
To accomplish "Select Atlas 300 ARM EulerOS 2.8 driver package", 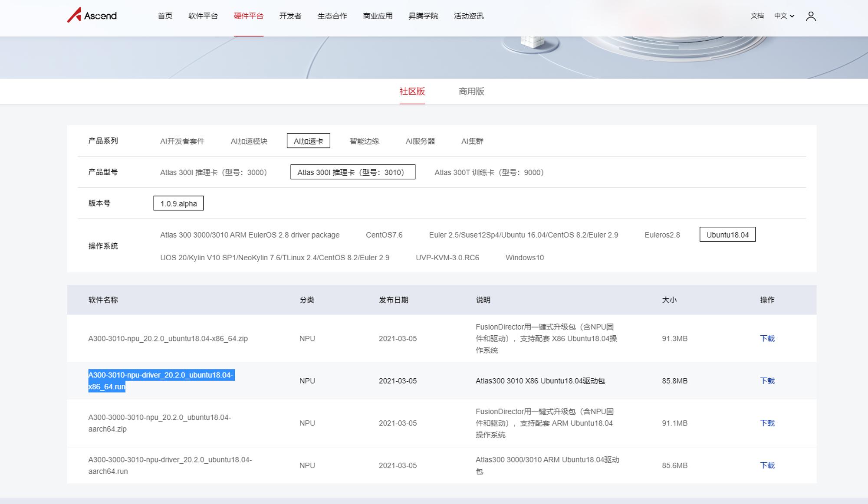I will click(250, 235).
